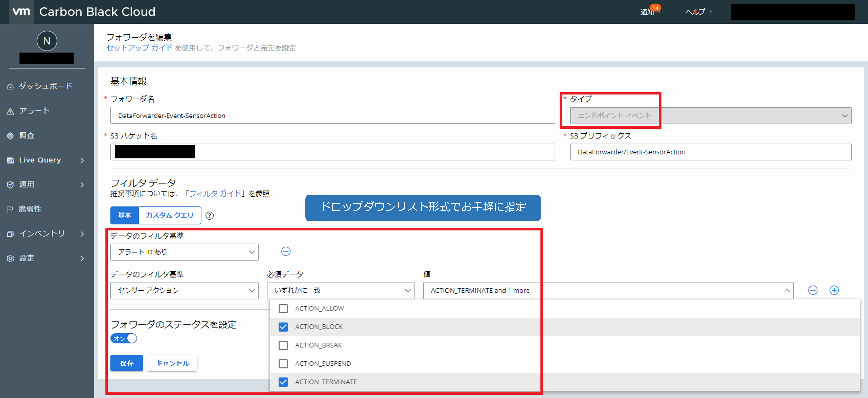Open the センサー アクション dropdown

pos(184,290)
